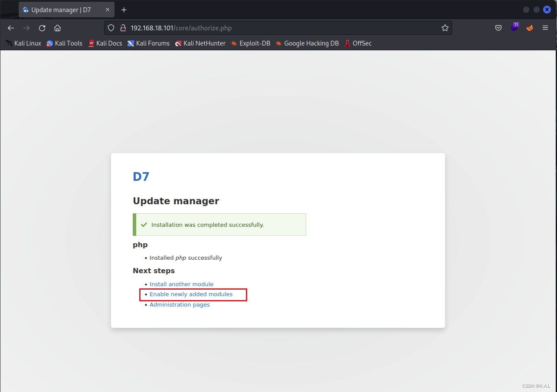This screenshot has width=557, height=392.
Task: Open the Kali Docs bookmark
Action: [105, 43]
